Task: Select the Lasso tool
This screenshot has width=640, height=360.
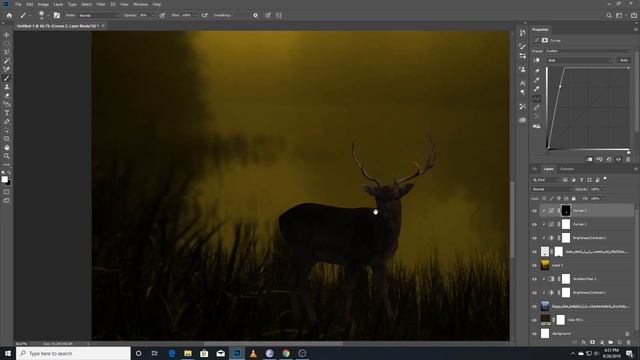Action: (x=7, y=52)
